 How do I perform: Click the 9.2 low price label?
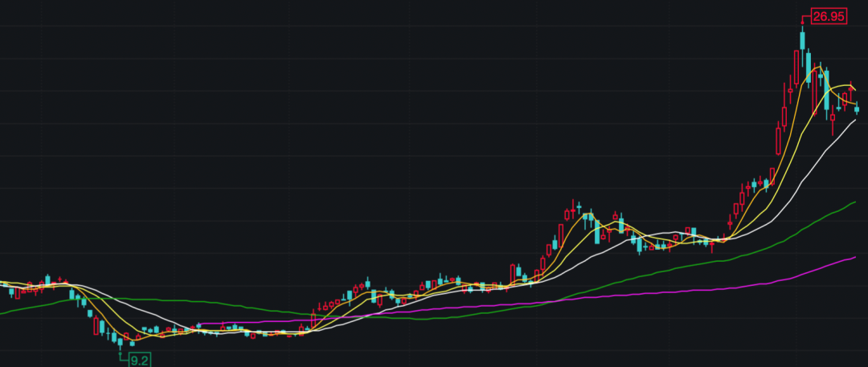tap(140, 360)
